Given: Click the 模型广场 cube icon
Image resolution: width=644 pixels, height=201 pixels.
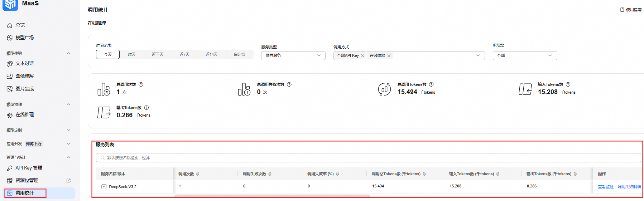Looking at the screenshot, I should (10, 38).
